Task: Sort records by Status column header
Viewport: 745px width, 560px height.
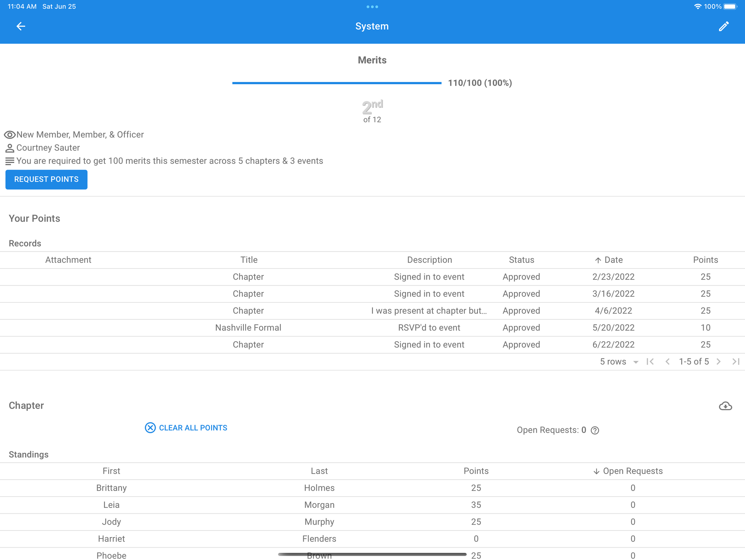Action: pyautogui.click(x=521, y=260)
